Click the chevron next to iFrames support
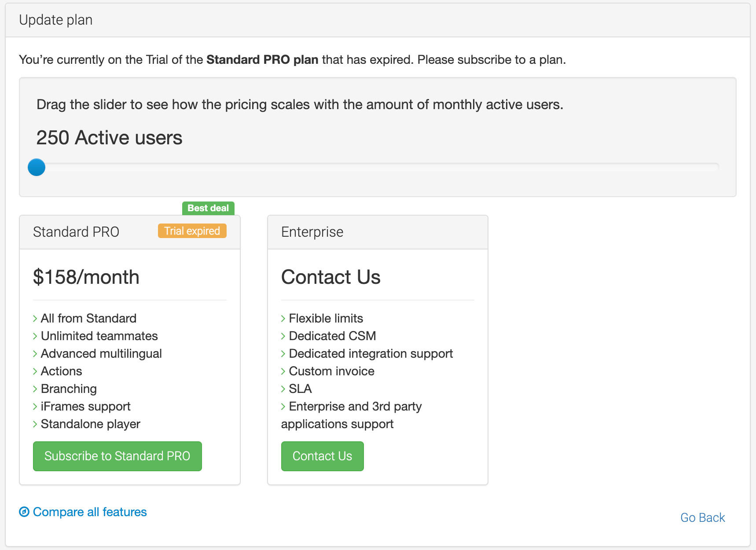Viewport: 756px width, 550px height. tap(35, 407)
